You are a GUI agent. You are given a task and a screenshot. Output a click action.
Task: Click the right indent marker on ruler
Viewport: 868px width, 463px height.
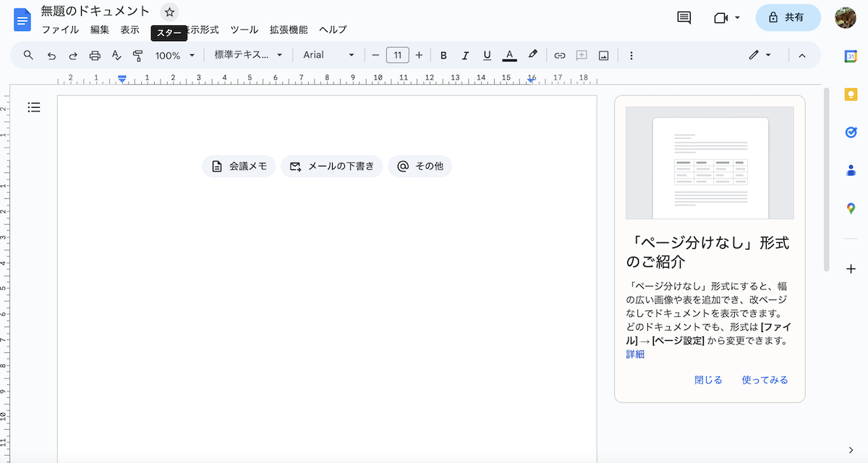coord(531,80)
